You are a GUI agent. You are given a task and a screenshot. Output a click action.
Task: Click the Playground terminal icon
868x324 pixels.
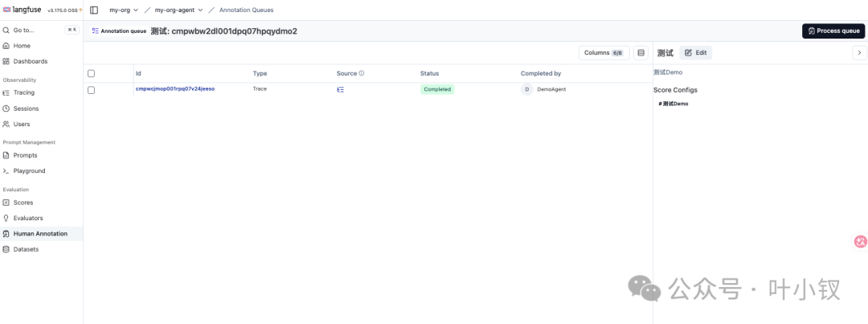coord(6,170)
